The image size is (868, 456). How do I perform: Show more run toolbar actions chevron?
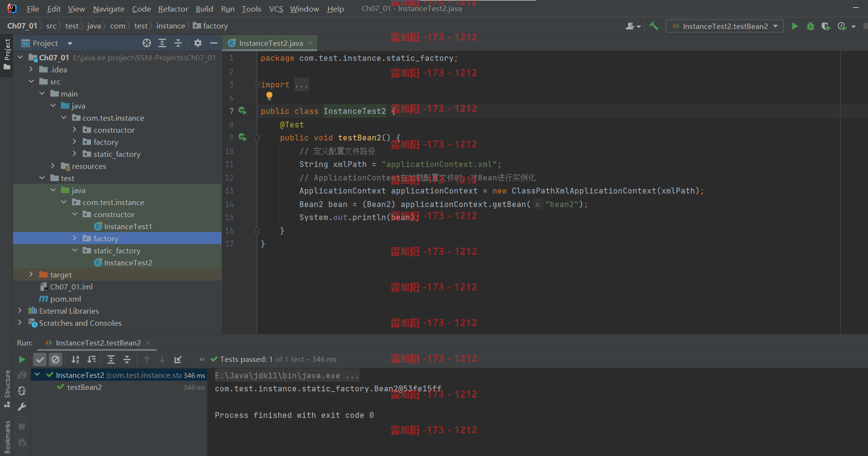pos(202,359)
